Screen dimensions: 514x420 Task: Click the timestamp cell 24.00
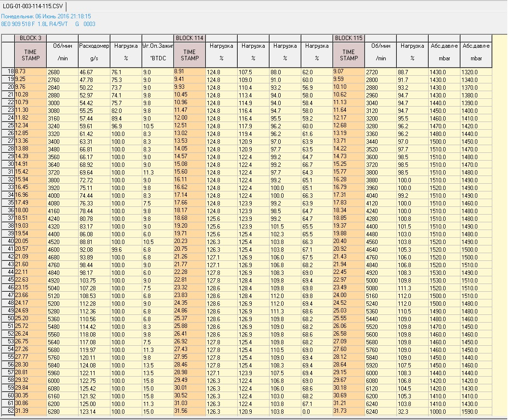pos(349,296)
